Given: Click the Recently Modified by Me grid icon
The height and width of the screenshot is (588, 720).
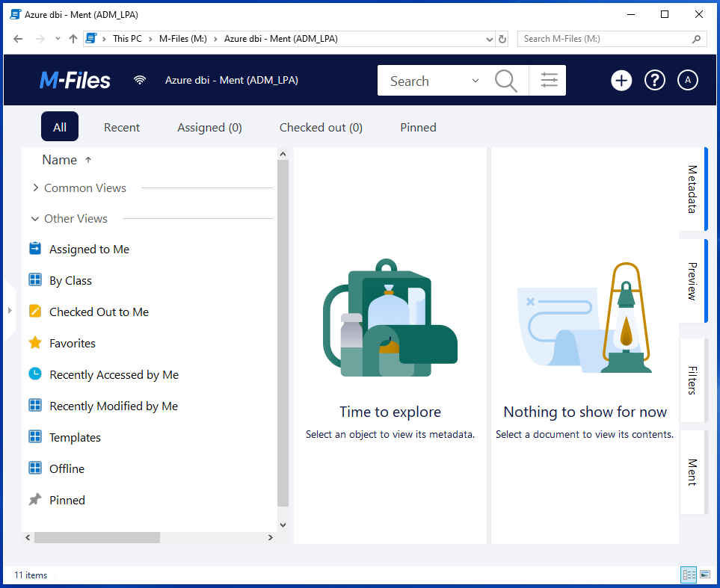Looking at the screenshot, I should click(35, 405).
